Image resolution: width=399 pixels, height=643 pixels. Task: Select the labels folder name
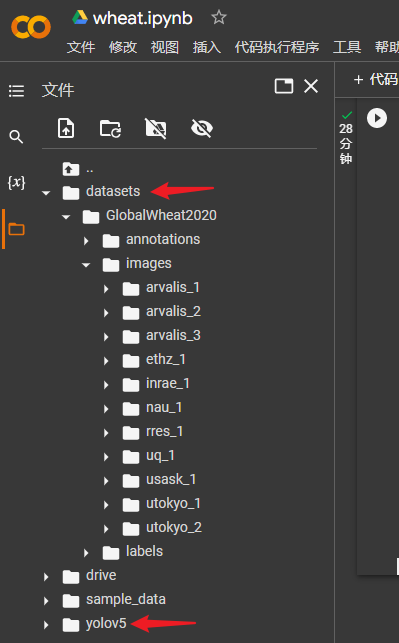coord(144,551)
